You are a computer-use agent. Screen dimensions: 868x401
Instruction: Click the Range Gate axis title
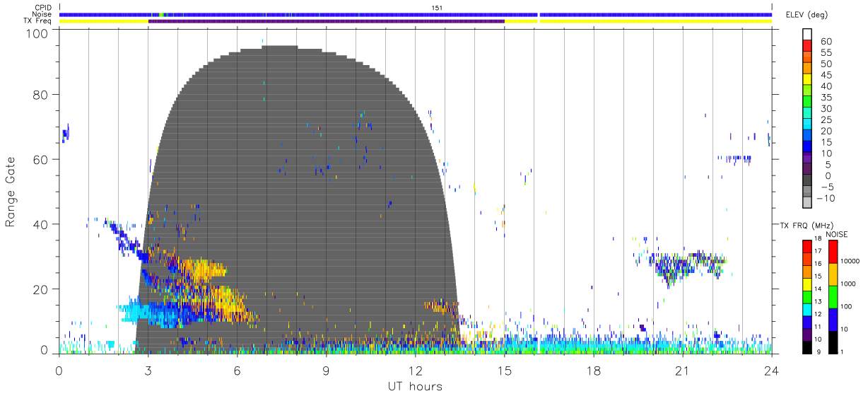pyautogui.click(x=11, y=191)
